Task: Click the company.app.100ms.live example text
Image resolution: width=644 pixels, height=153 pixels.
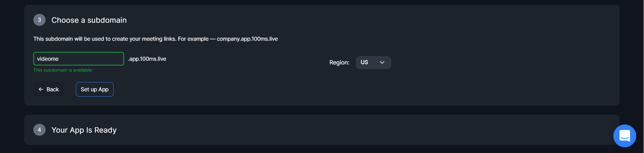Action: tap(247, 39)
